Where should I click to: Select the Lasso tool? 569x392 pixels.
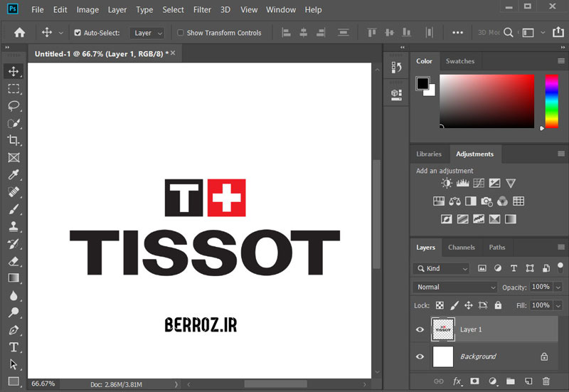[x=14, y=106]
